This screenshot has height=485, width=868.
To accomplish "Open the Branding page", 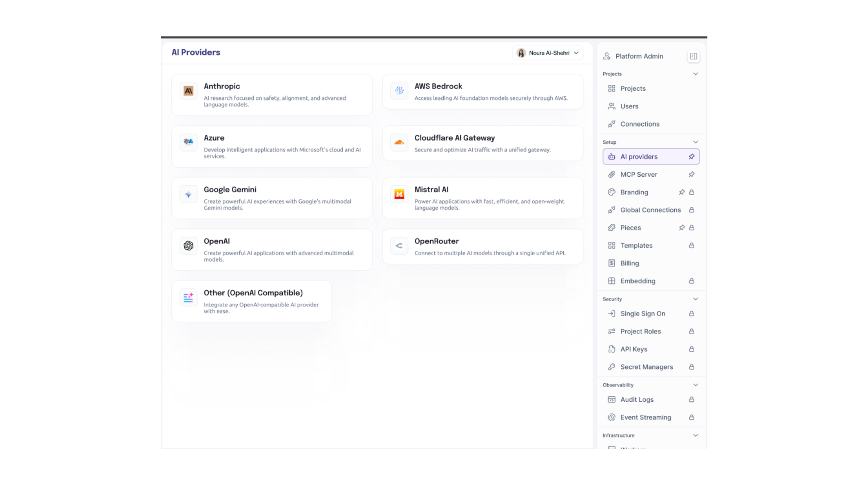I will point(651,192).
